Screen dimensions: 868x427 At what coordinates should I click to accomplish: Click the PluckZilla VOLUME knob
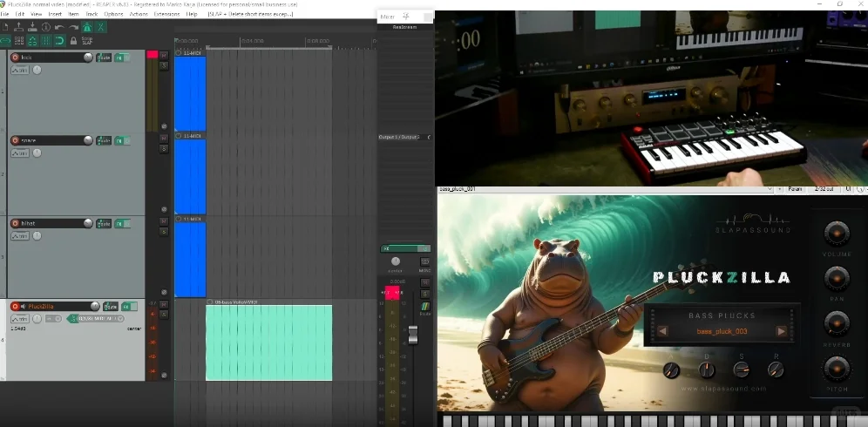837,234
